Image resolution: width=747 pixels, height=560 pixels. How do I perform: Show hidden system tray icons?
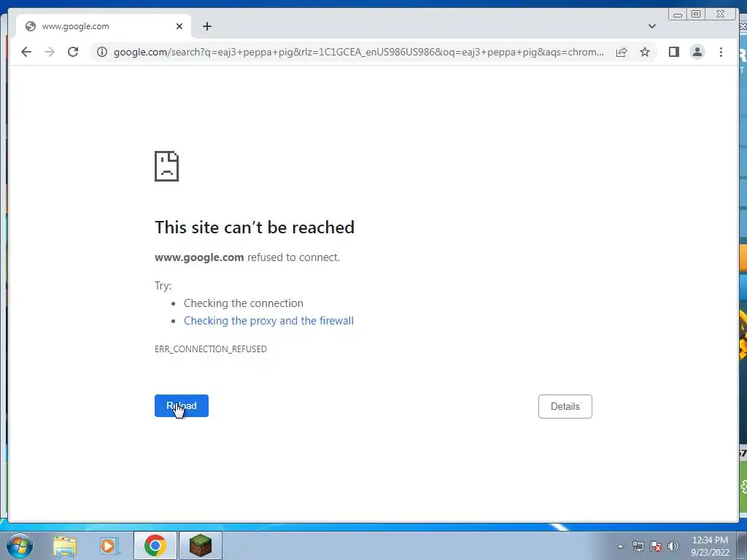point(620,546)
